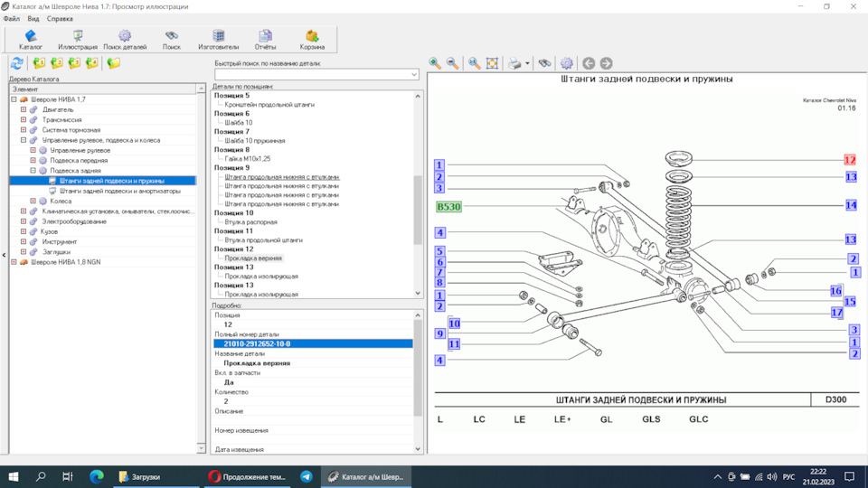
Task: Select Штанги задней подвески и амортизаторы item
Action: [x=119, y=191]
